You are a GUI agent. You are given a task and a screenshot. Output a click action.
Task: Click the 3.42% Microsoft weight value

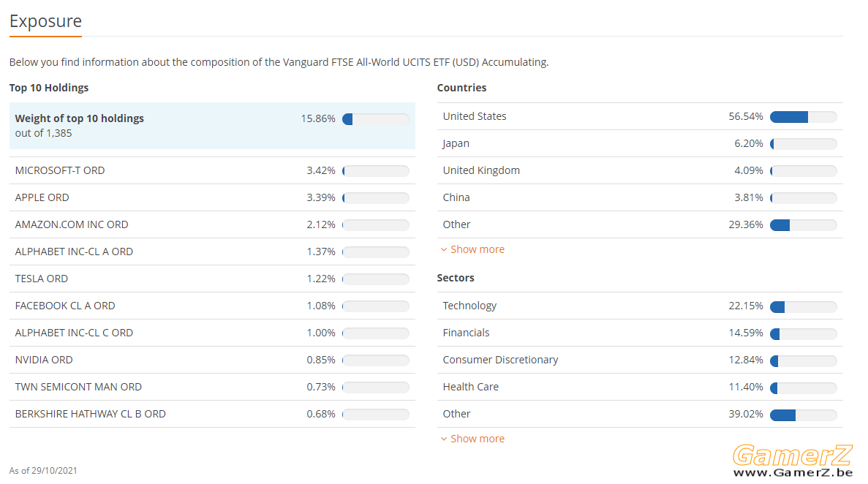321,170
